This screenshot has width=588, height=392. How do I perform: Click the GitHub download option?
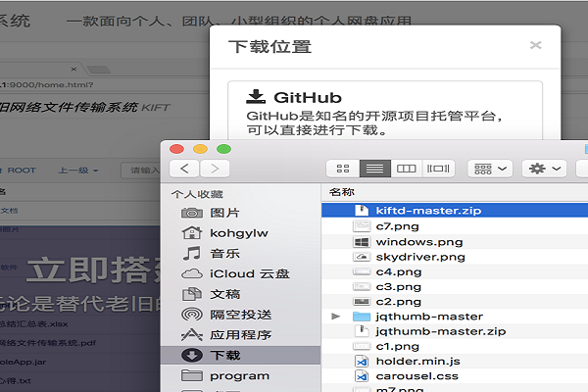[385, 111]
